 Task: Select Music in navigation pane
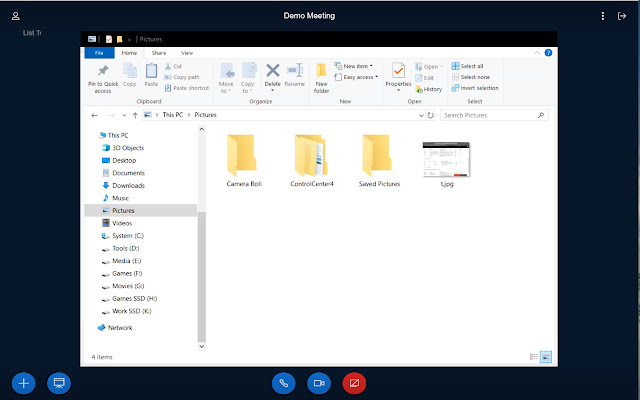[x=116, y=198]
